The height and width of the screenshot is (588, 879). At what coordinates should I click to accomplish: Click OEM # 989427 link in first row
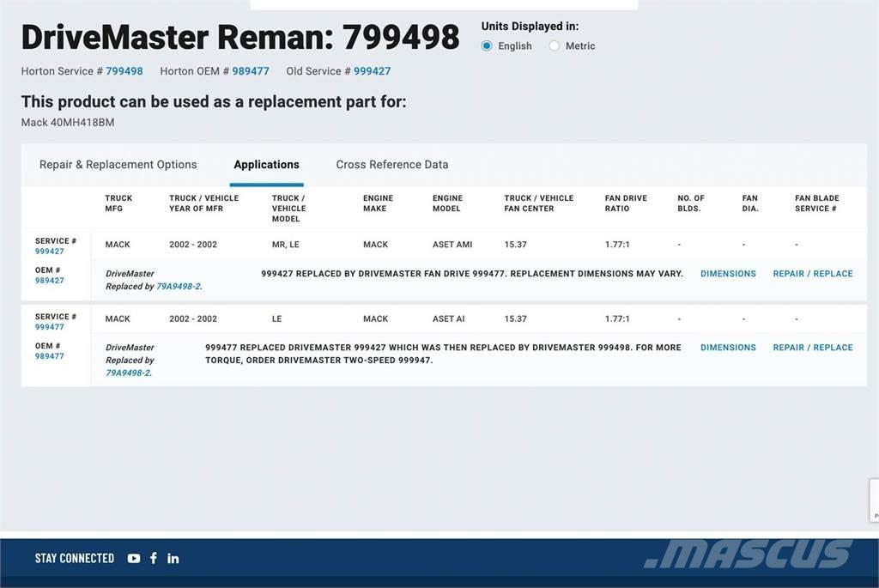(50, 281)
